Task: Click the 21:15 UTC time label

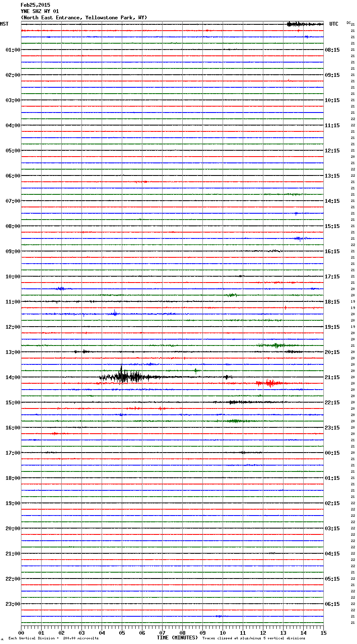Action: 332,377
